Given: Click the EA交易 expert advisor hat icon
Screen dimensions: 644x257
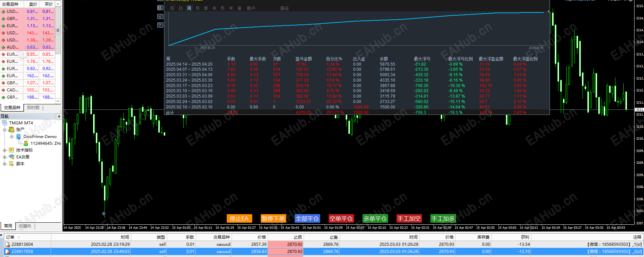Looking at the screenshot, I should pos(12,157).
